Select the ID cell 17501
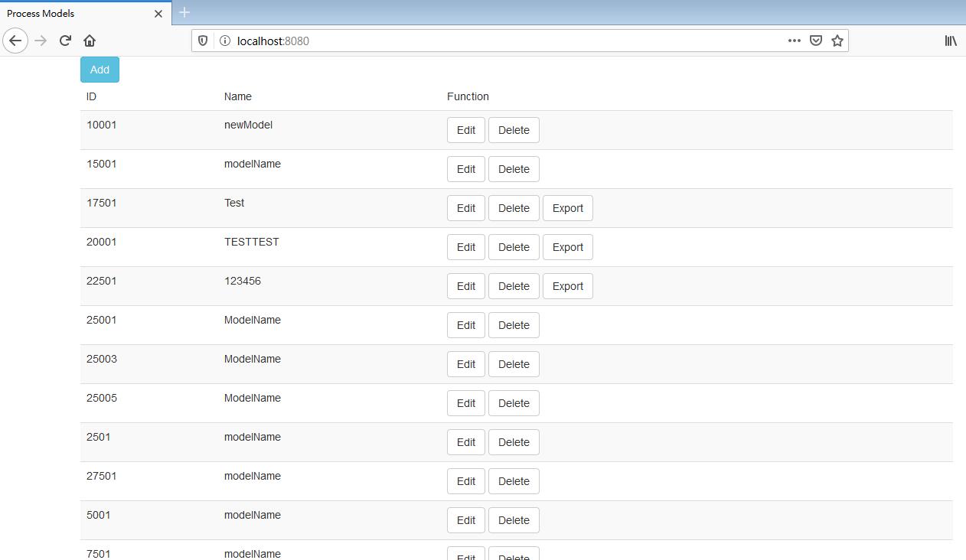Screen dimensions: 966x560 coord(102,203)
